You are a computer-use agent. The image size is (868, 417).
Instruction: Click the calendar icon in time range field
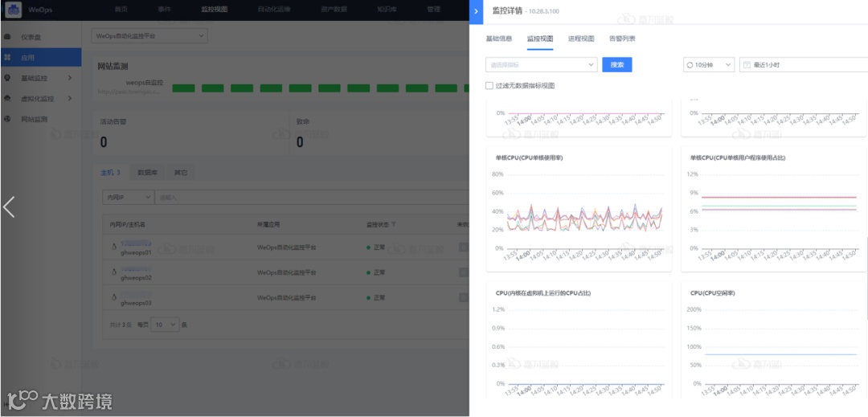pos(747,65)
